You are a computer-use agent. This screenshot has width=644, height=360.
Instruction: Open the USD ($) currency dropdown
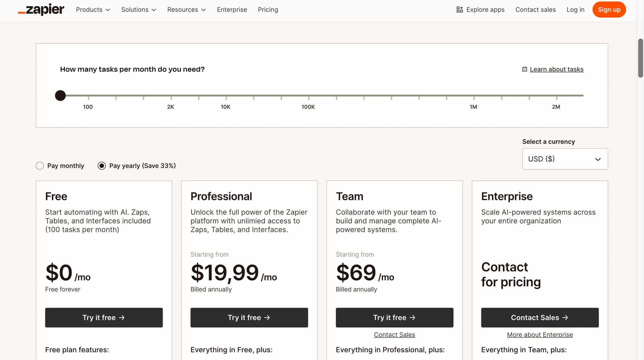565,159
